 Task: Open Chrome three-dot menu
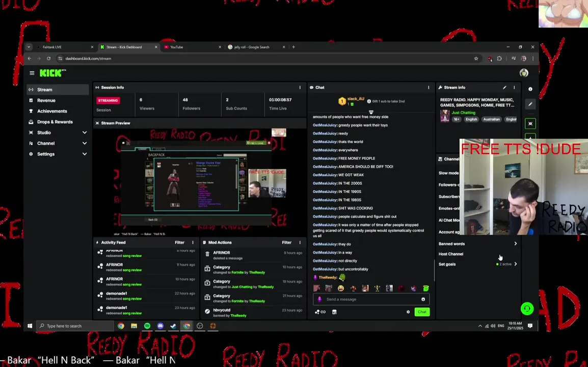point(533,59)
